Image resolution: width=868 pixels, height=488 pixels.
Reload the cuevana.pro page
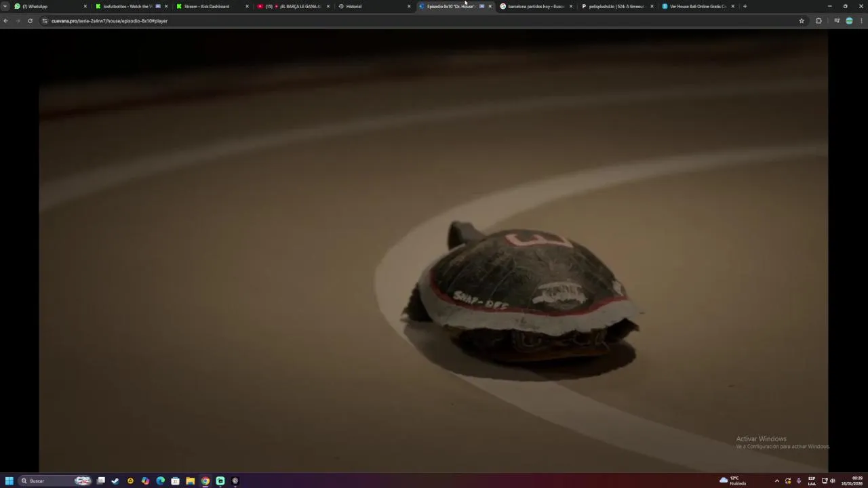tap(30, 21)
